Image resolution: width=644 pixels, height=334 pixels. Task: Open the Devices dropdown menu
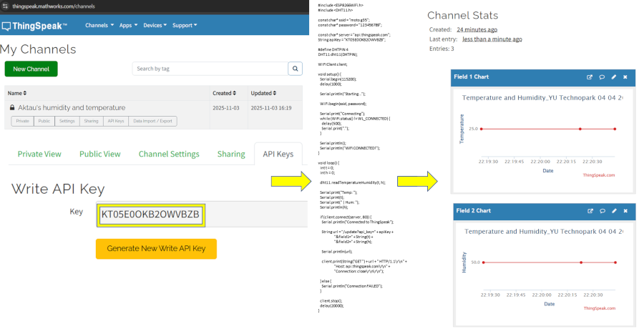pos(155,26)
